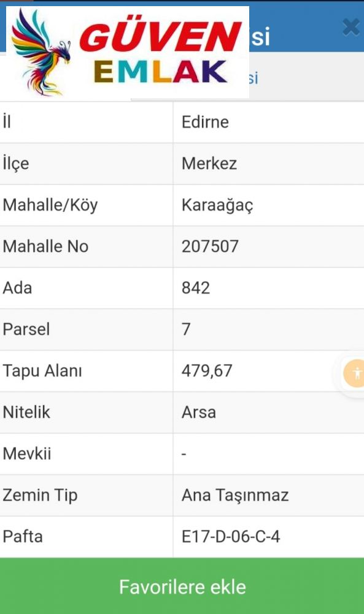Click the Karaağaç neighborhood value
The height and width of the screenshot is (614, 364).
217,205
